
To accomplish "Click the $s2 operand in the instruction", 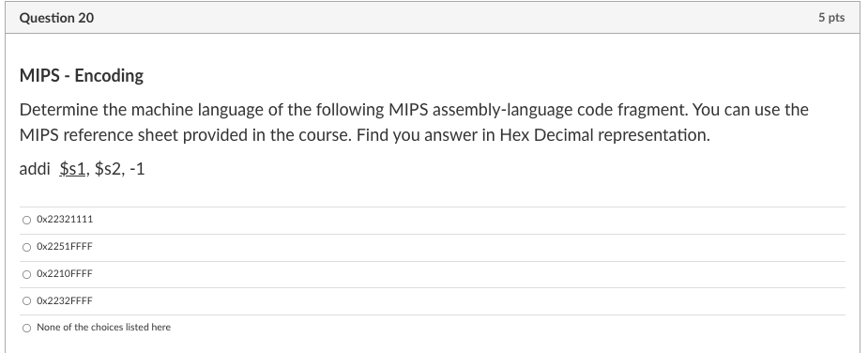I will [x=109, y=168].
